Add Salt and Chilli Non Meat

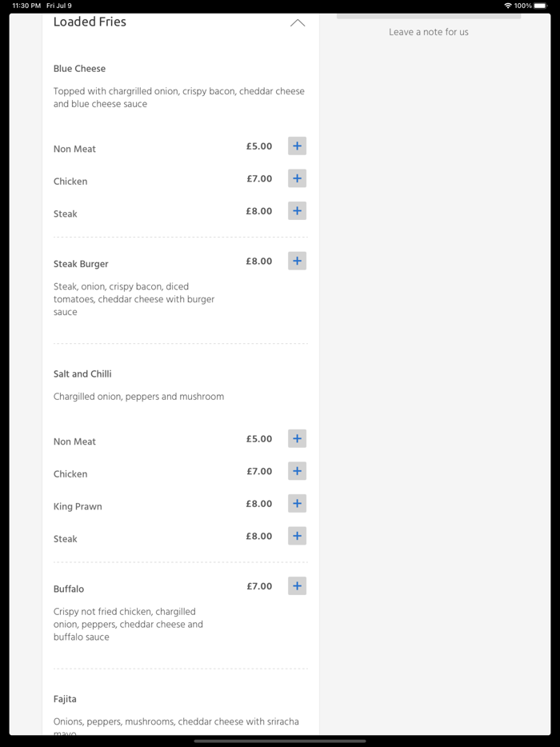click(297, 439)
